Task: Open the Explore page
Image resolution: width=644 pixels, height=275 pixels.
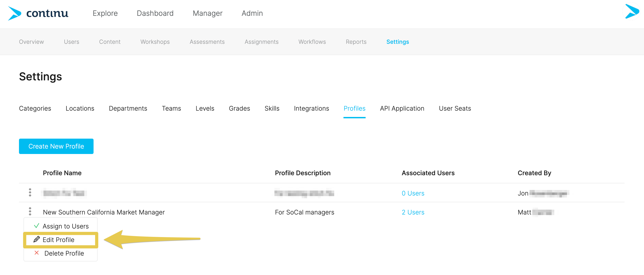Action: click(105, 13)
